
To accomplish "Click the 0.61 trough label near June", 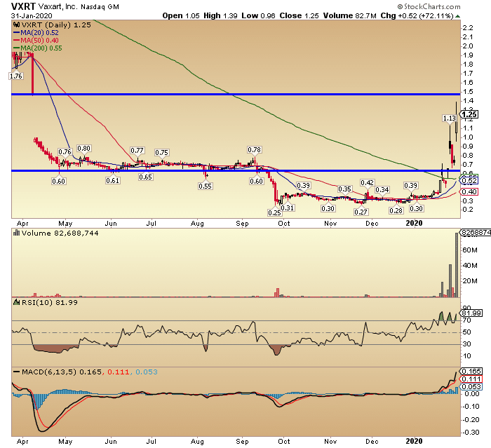I will point(112,180).
